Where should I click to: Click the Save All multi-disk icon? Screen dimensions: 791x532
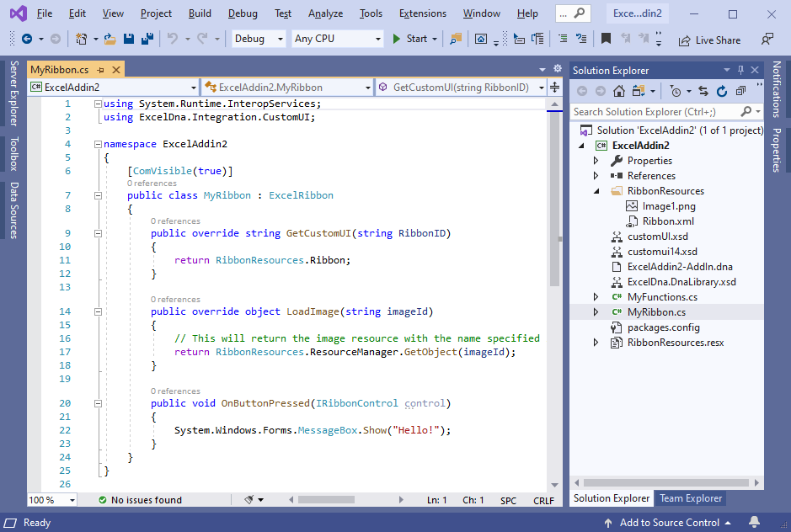click(147, 39)
